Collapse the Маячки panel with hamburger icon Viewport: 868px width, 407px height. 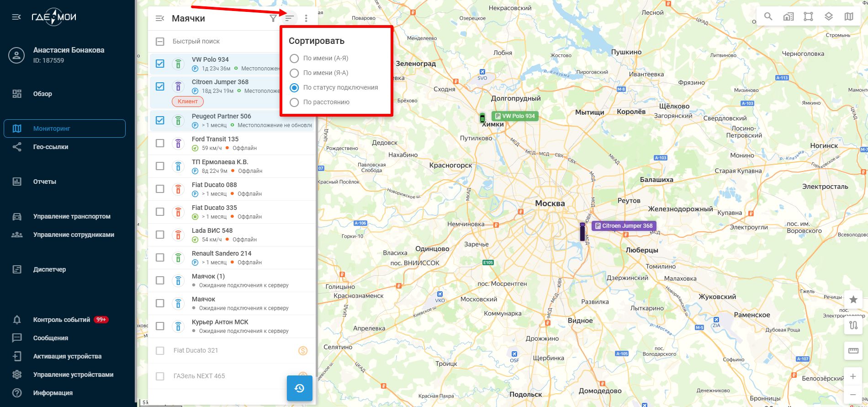[160, 18]
